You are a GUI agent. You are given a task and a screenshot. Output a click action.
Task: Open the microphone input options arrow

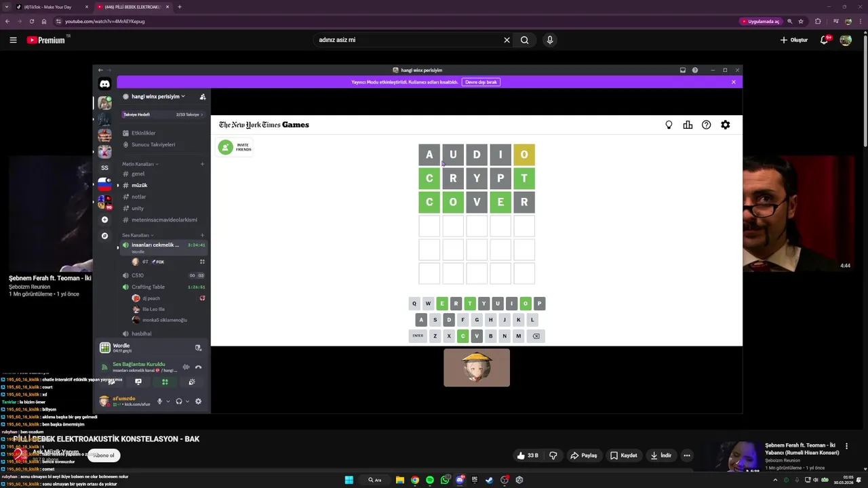coord(168,401)
